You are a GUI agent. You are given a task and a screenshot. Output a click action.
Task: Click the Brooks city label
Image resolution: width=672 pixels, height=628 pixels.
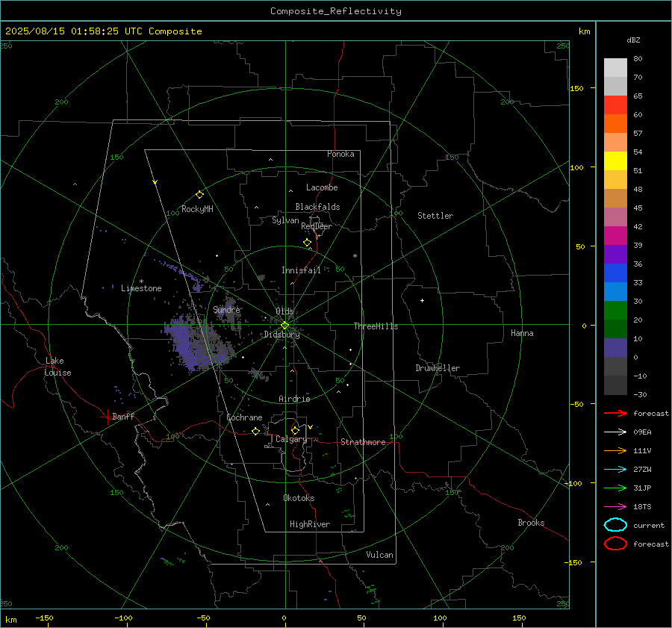531,523
